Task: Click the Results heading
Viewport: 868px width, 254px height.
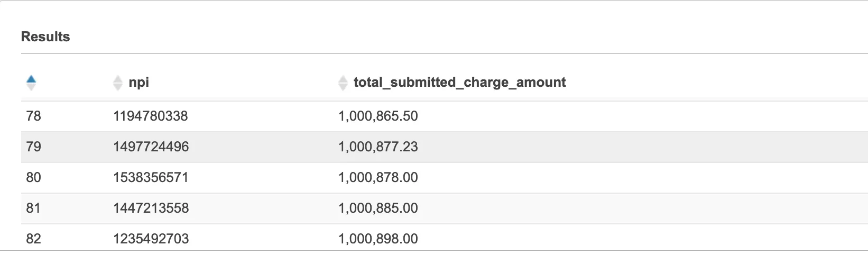Action: [45, 37]
